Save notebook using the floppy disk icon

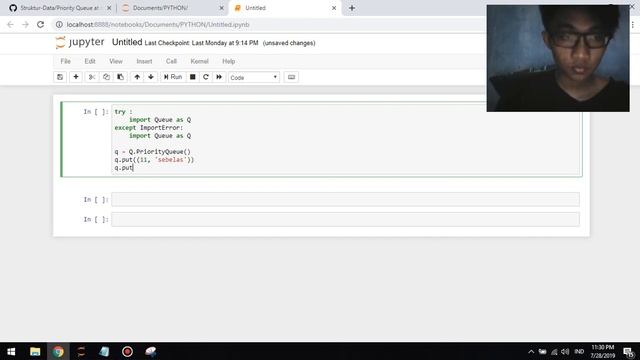(x=60, y=77)
